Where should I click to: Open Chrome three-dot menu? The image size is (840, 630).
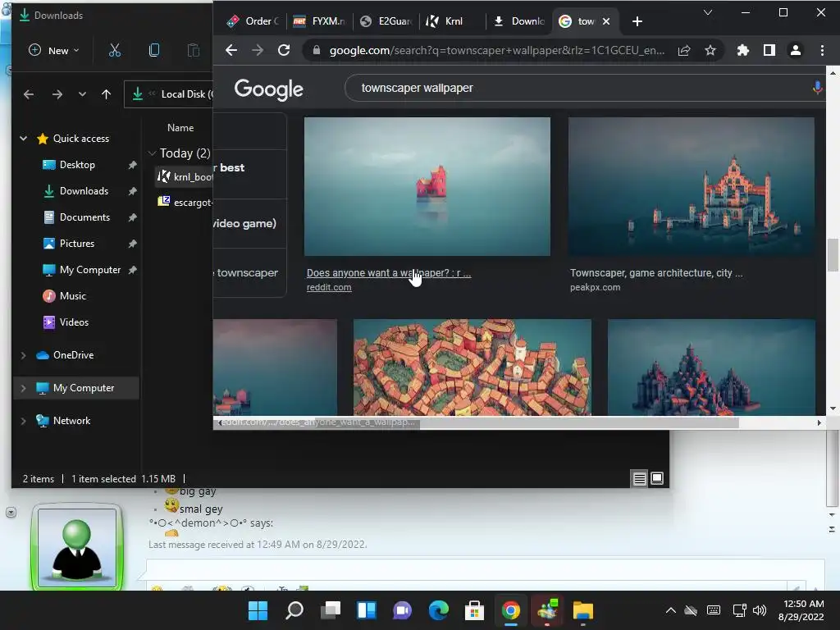(x=822, y=50)
